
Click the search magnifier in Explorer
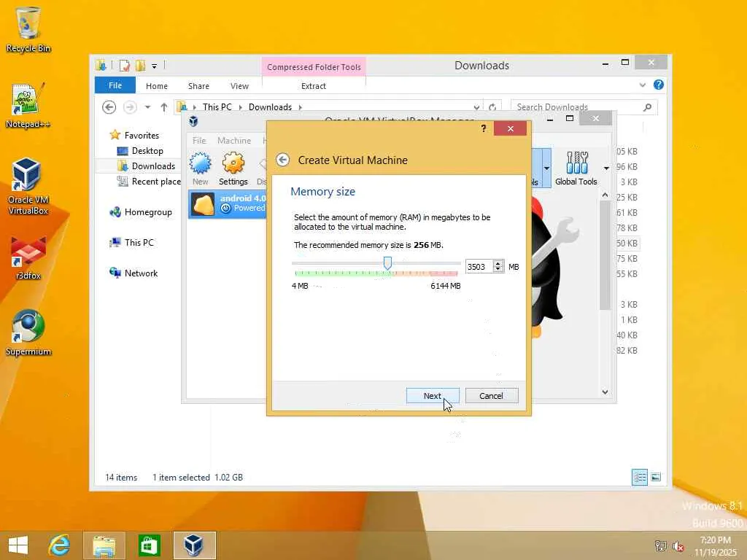click(x=647, y=107)
